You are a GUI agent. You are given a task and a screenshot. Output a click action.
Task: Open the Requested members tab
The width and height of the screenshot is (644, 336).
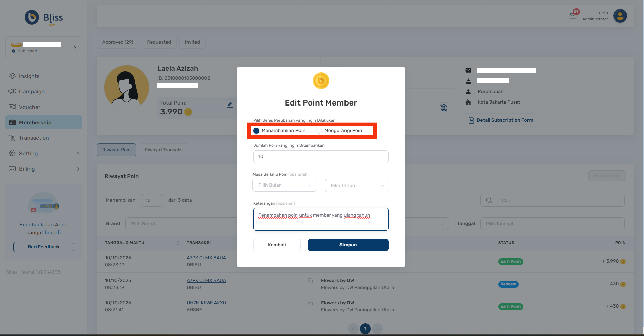pos(159,42)
